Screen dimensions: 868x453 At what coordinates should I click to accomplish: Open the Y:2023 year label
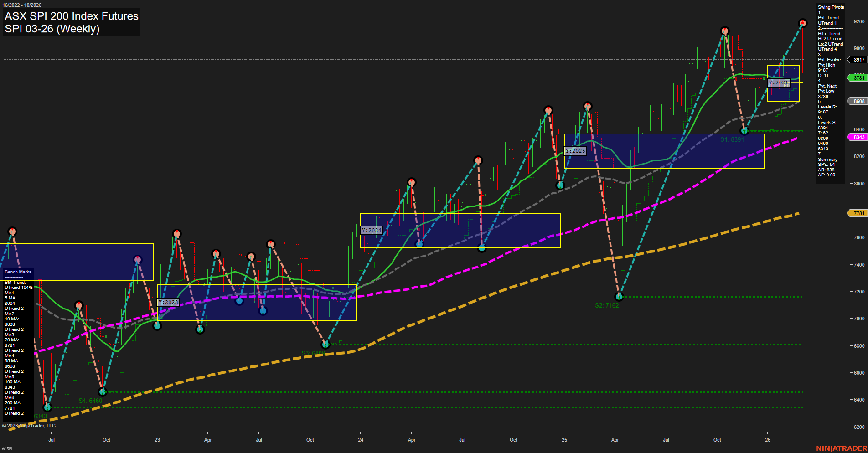tap(167, 302)
